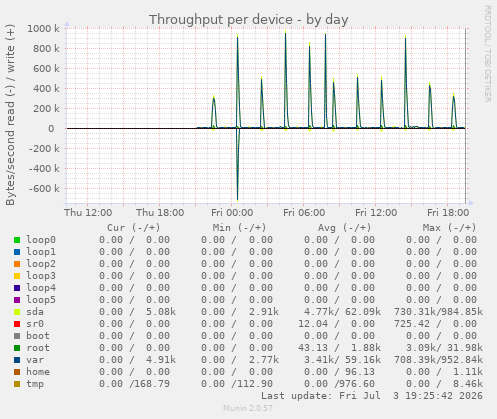Click the 'Cur (-/+)' column header
Image resolution: width=497 pixels, height=419 pixels.
134,228
